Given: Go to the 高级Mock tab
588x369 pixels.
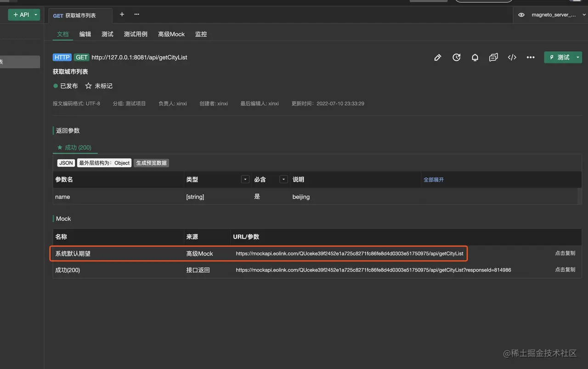Looking at the screenshot, I should click(x=171, y=34).
